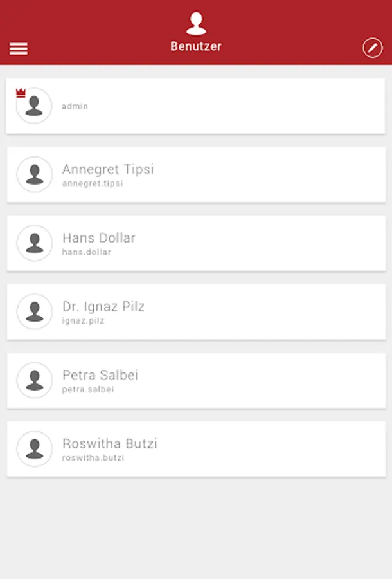The height and width of the screenshot is (579, 392).
Task: Click the username annegret.tipsi
Action: coord(92,183)
